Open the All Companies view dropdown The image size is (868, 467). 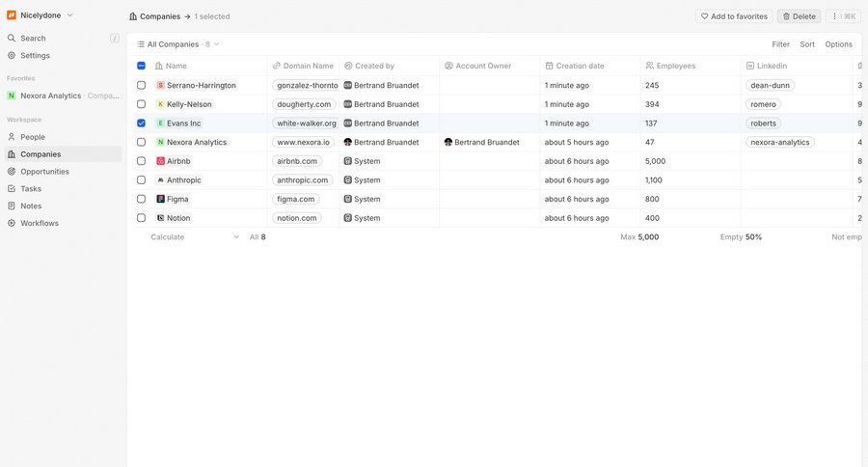coord(178,44)
